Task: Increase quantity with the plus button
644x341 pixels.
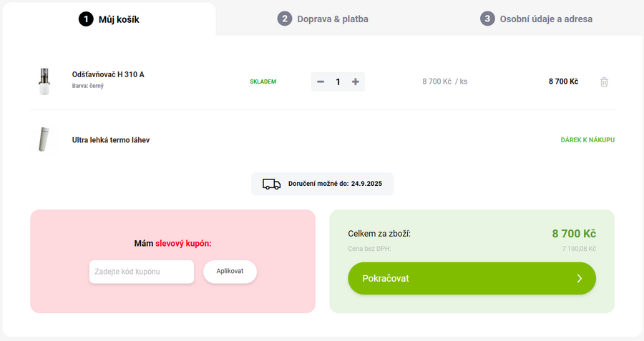Action: click(x=355, y=81)
